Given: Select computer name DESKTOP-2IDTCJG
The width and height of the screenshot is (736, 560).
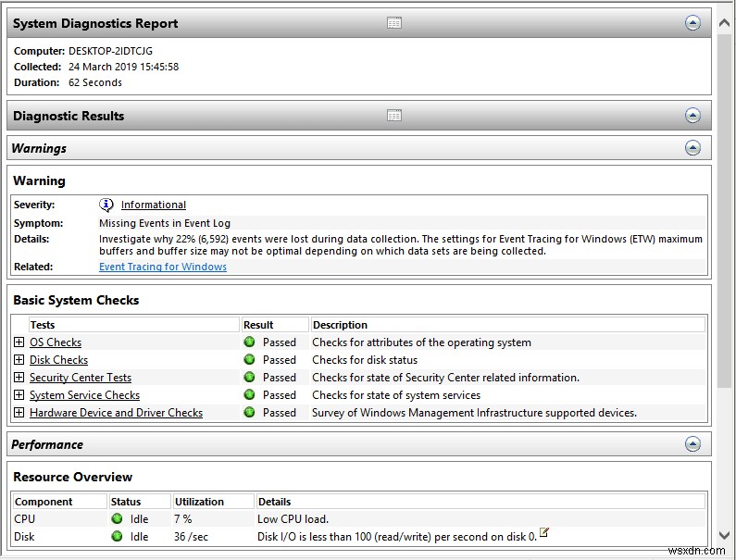Looking at the screenshot, I should tap(110, 51).
